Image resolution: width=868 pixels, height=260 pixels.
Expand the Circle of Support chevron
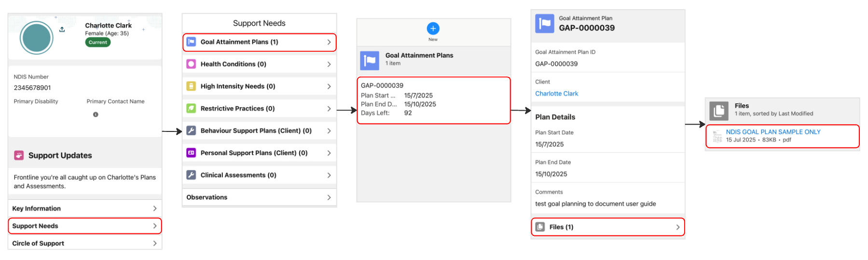click(154, 243)
